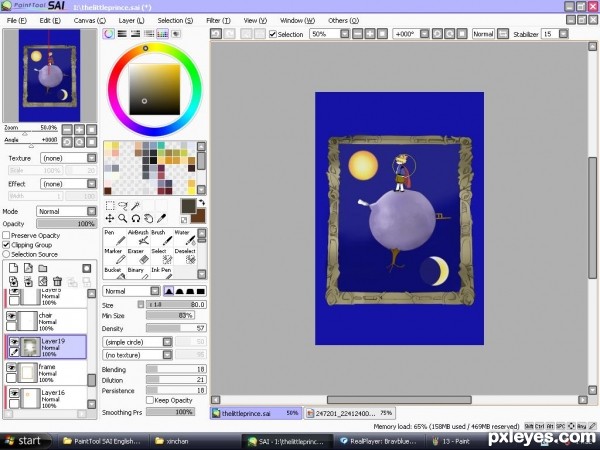Viewport: 600px width, 450px height.
Task: Click the layer Opacity slider
Action: click(67, 224)
